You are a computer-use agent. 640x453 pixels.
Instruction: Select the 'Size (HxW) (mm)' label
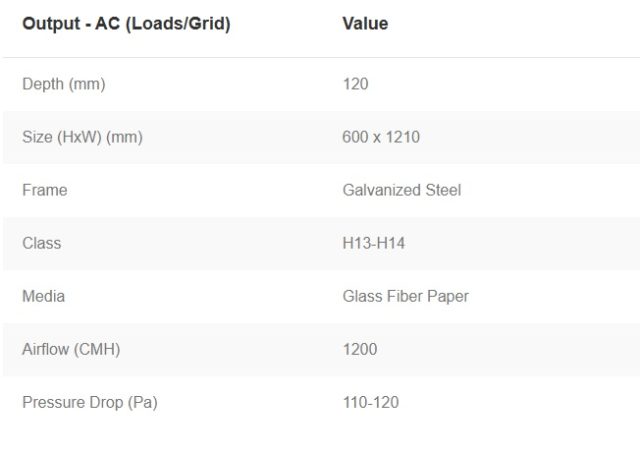[x=82, y=137]
